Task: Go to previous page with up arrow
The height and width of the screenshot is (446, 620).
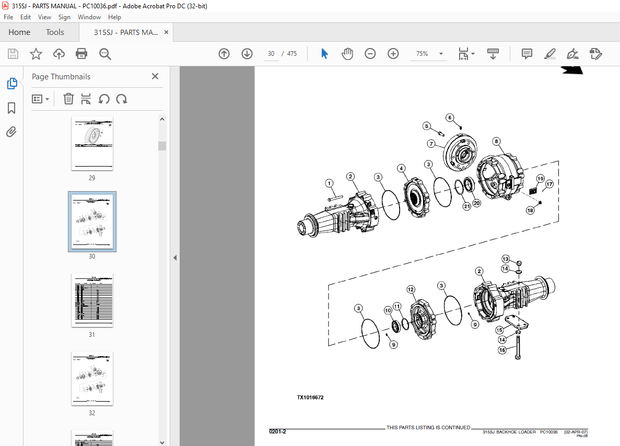Action: click(x=224, y=54)
